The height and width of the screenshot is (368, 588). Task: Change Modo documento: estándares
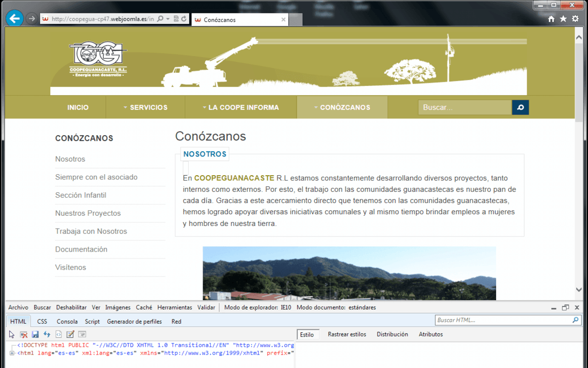click(336, 308)
